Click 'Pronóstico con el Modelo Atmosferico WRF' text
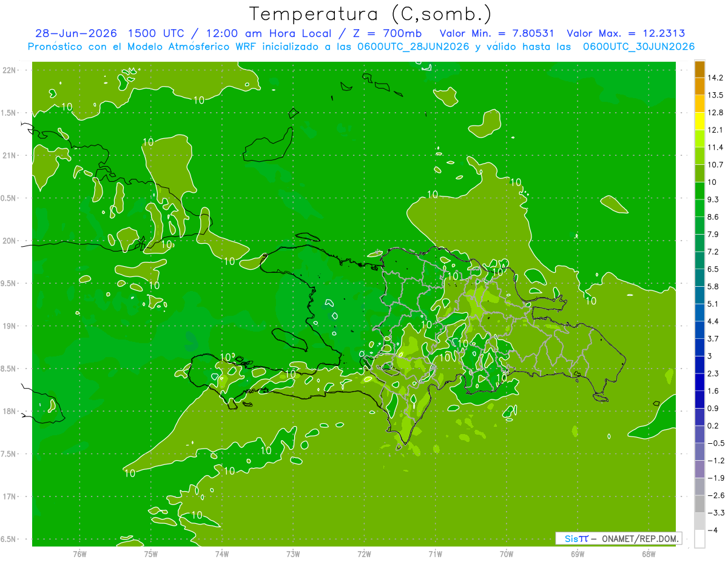 coord(143,47)
